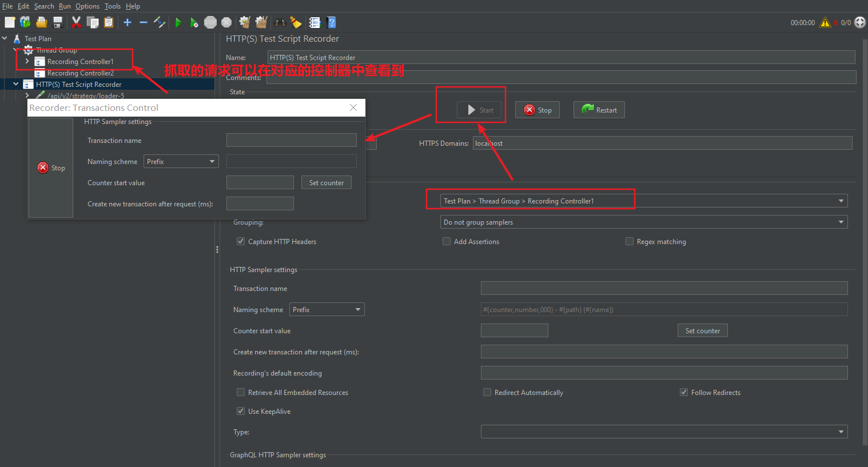This screenshot has height=467, width=868.
Task: Click the Restart button
Action: coord(599,110)
